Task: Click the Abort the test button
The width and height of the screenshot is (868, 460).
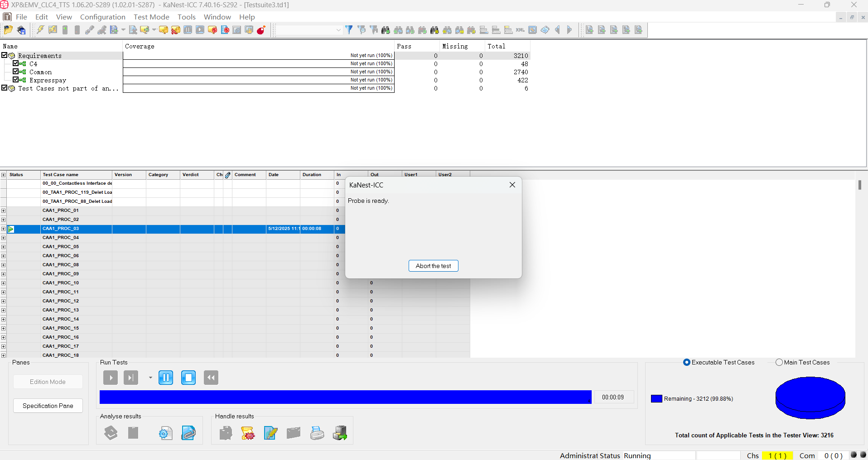Action: [x=433, y=266]
